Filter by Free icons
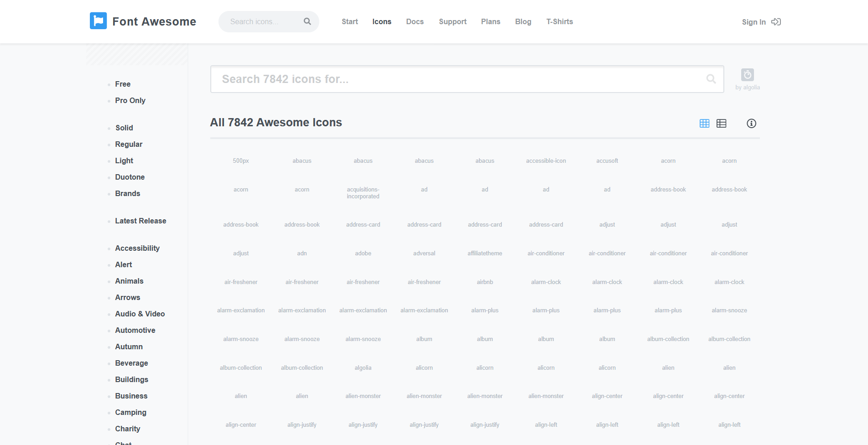 point(123,84)
